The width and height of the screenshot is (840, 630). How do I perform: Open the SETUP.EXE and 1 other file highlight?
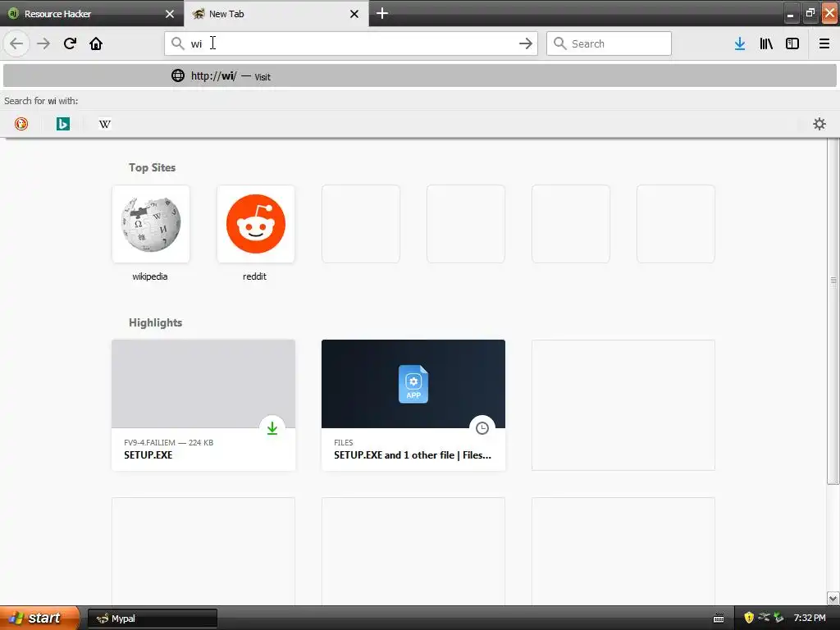413,405
